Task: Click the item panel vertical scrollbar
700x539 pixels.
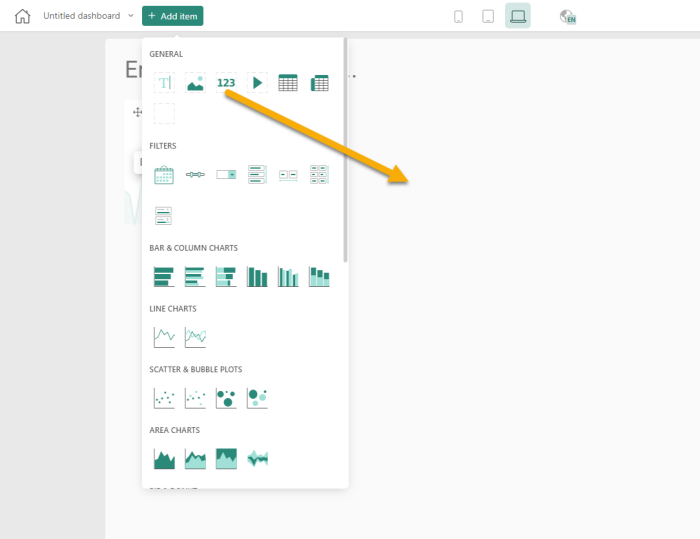Action: [x=345, y=150]
